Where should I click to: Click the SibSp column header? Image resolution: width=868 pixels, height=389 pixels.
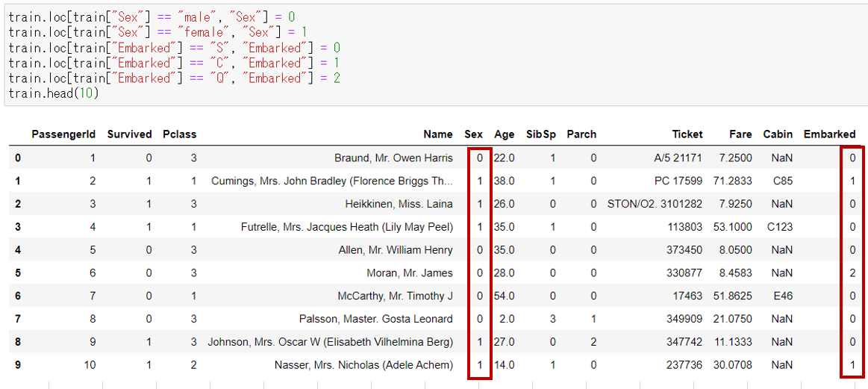tap(541, 134)
